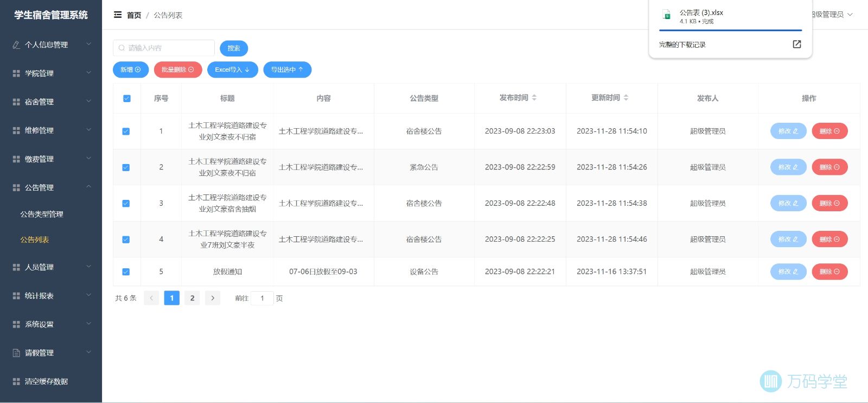Go to previous page arrow
Screen dimensions: 868x403
pos(151,298)
